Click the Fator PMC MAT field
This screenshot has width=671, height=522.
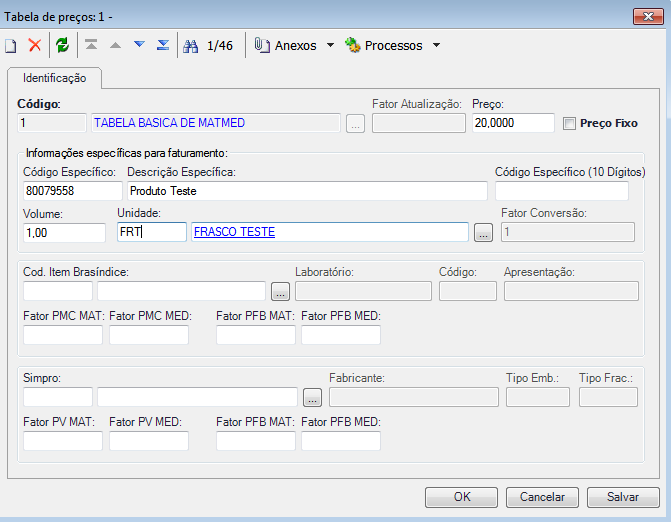tap(63, 335)
